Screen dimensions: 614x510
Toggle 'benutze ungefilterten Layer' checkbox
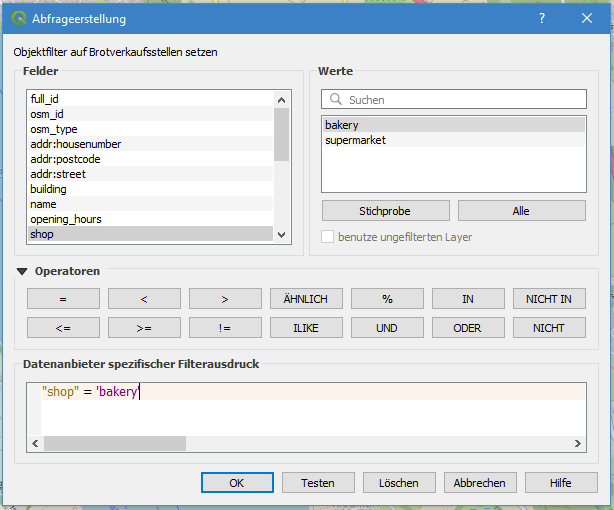[328, 237]
